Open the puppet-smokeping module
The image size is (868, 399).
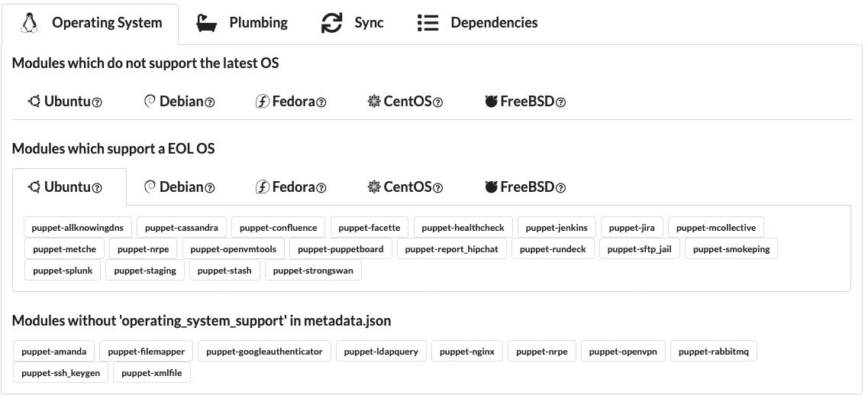click(731, 249)
